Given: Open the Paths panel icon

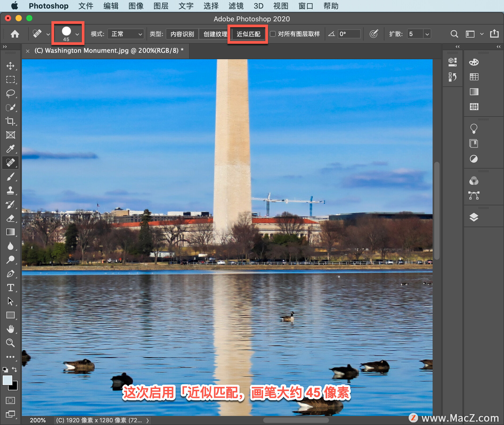Looking at the screenshot, I should pyautogui.click(x=474, y=195).
